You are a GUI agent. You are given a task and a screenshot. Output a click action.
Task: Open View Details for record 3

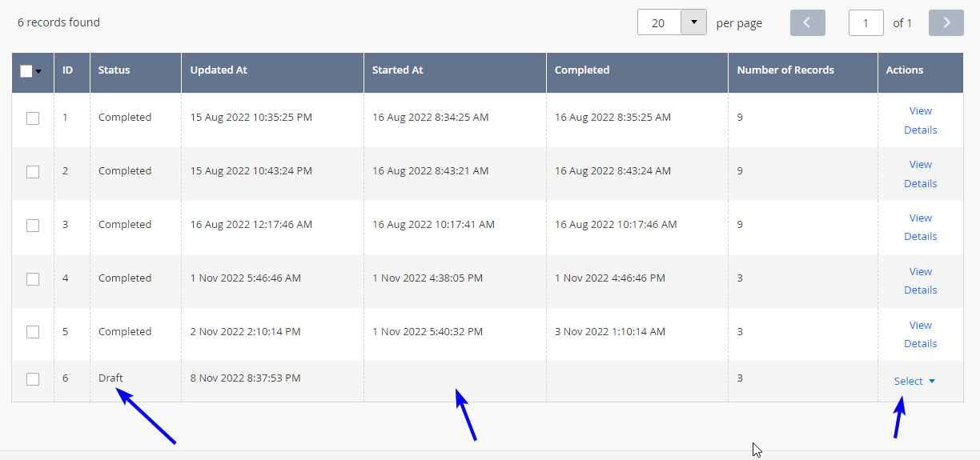pyautogui.click(x=921, y=227)
